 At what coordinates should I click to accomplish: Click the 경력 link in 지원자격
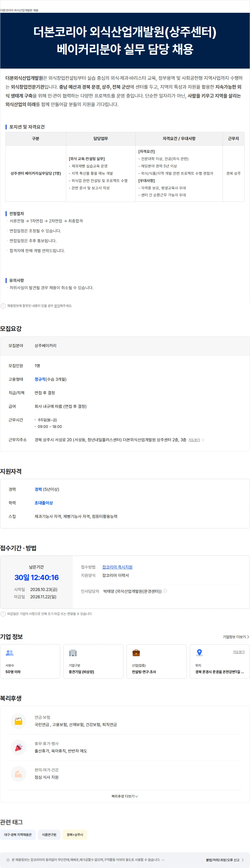(x=38, y=489)
